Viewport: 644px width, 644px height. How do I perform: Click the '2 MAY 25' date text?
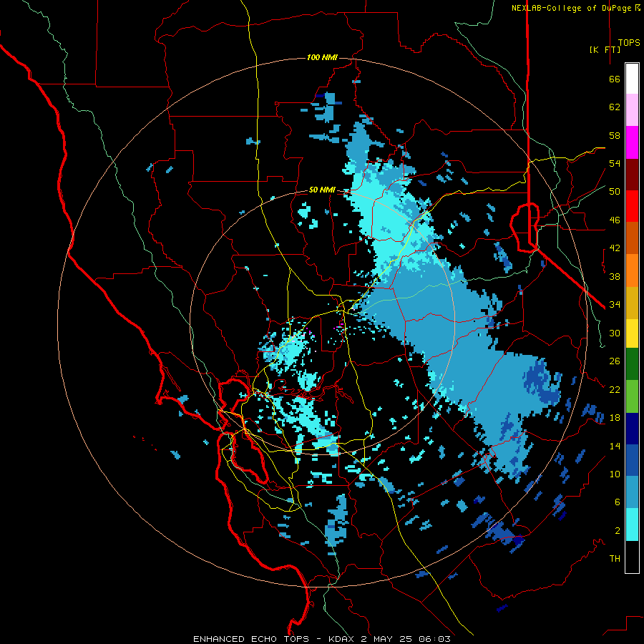[x=387, y=639]
